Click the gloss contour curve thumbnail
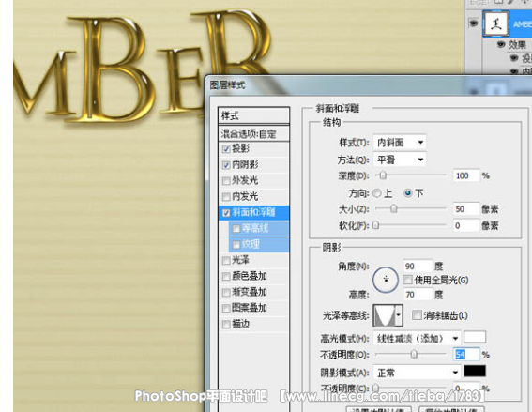The height and width of the screenshot is (412, 532). (384, 315)
